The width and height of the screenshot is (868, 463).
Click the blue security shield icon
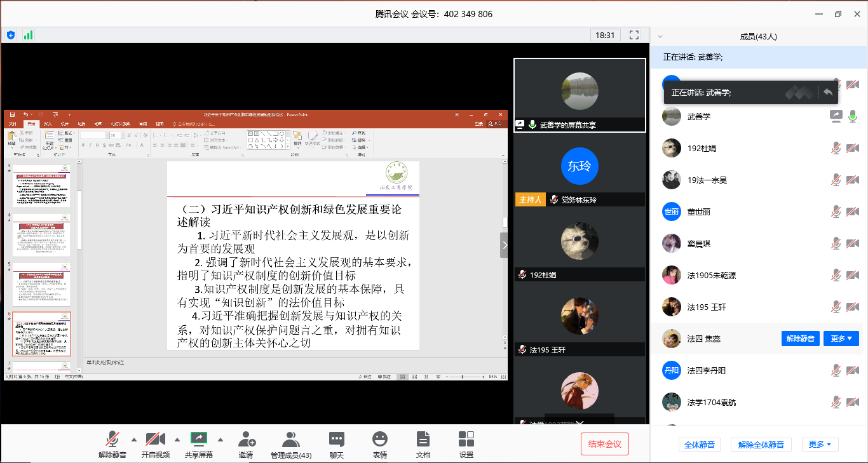tap(11, 35)
